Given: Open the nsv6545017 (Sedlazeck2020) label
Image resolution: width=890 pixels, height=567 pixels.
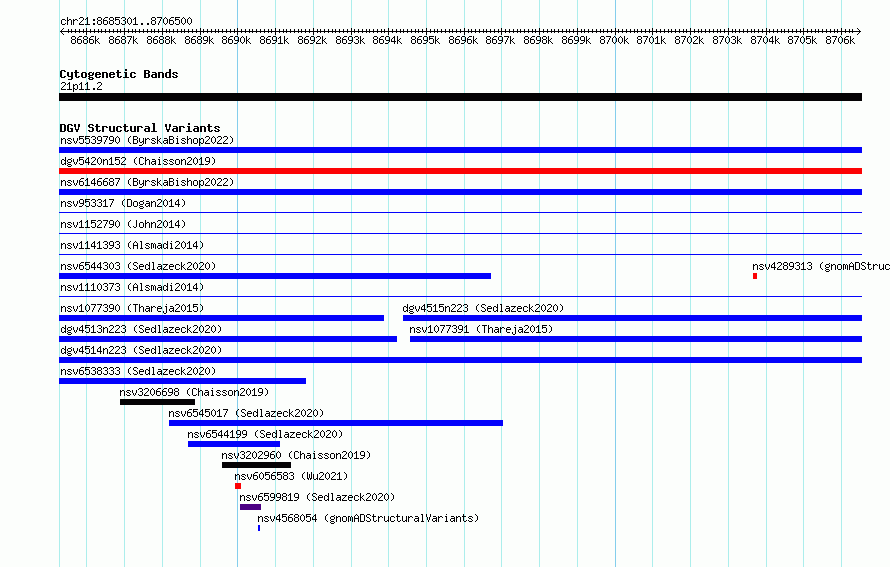Looking at the screenshot, I should [246, 413].
